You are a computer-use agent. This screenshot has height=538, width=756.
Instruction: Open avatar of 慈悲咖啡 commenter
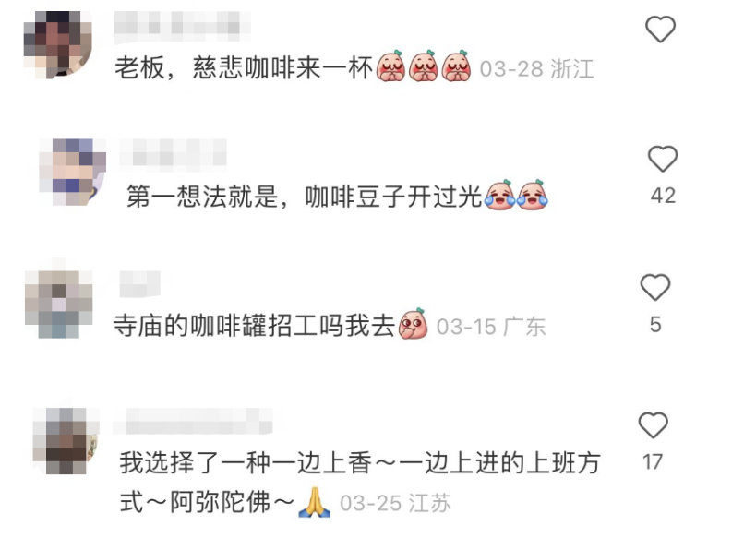tap(58, 45)
